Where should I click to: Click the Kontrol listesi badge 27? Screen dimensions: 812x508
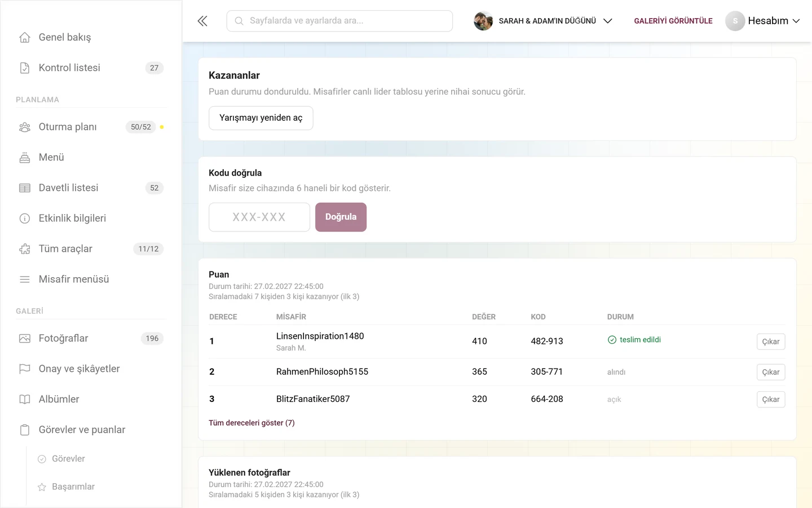155,68
